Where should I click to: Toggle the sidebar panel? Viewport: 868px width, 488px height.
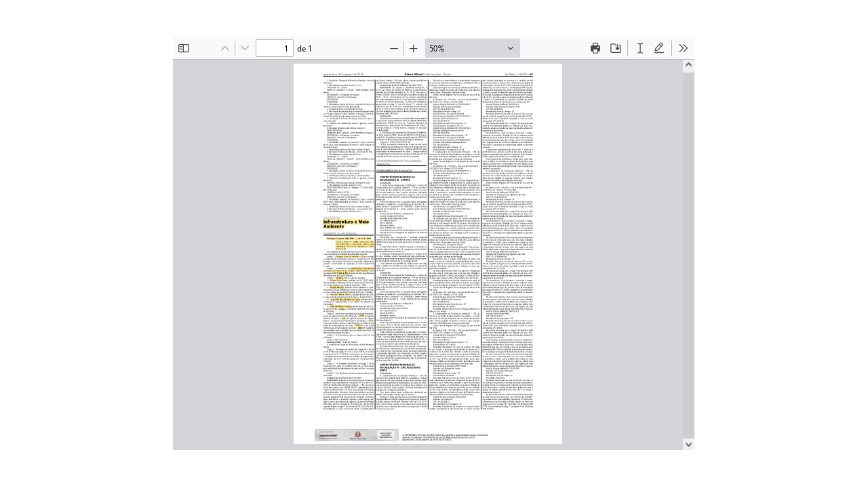(x=184, y=48)
